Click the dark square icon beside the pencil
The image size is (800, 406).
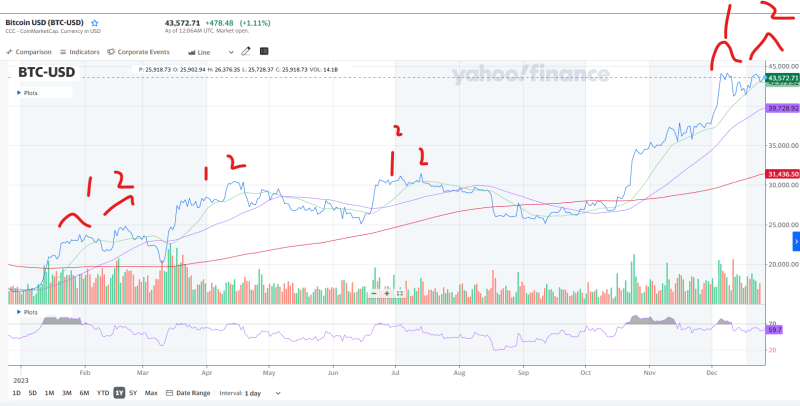[264, 50]
